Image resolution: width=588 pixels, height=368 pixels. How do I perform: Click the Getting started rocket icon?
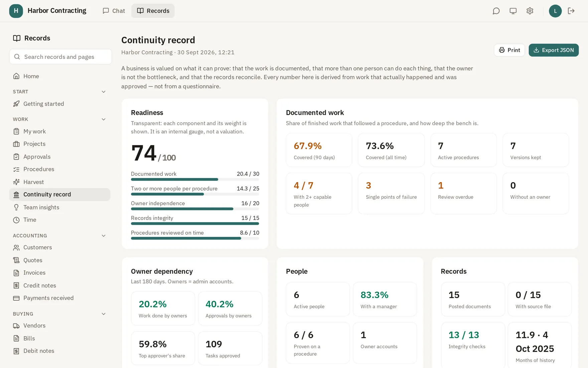coord(16,104)
